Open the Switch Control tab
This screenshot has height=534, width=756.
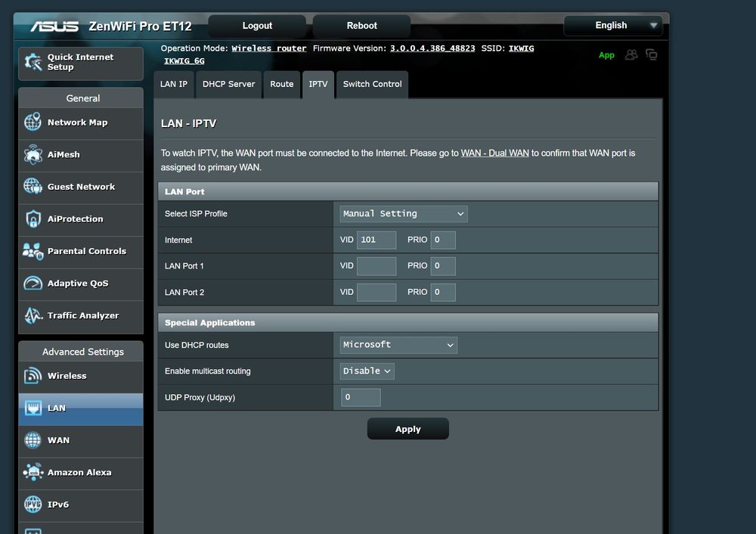tap(371, 84)
